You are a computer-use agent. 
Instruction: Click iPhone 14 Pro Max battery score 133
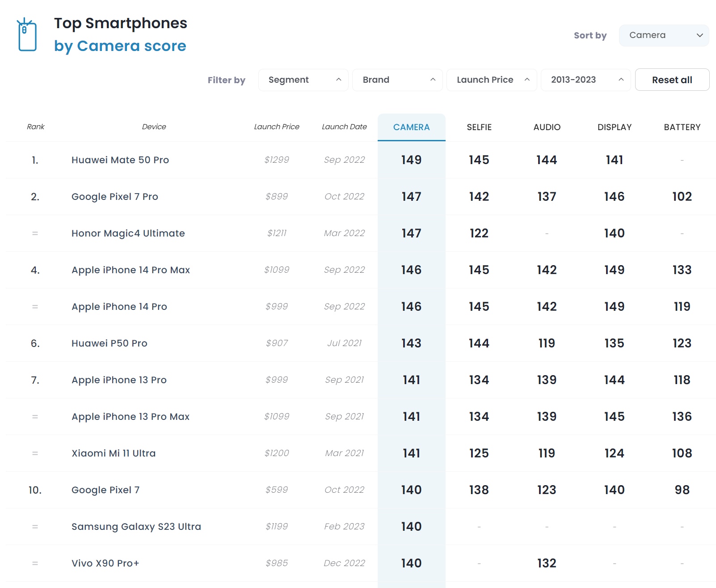point(682,270)
